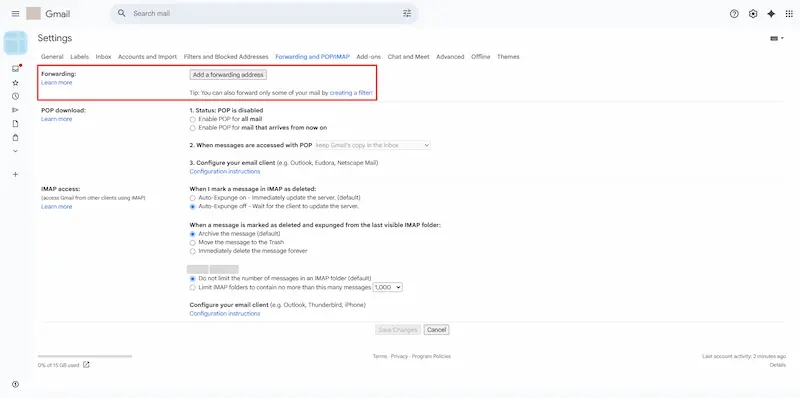Click the bottom-left circular sidebar icon

point(15,384)
